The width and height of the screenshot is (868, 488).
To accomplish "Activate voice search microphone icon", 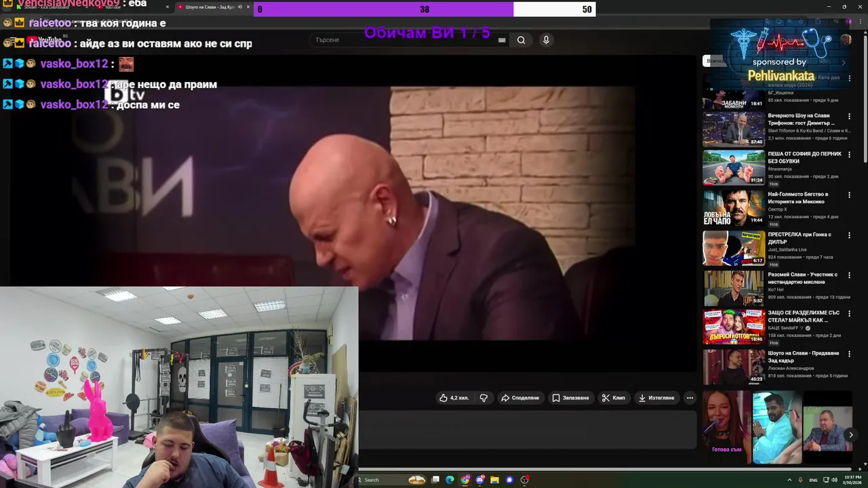I will tap(546, 40).
